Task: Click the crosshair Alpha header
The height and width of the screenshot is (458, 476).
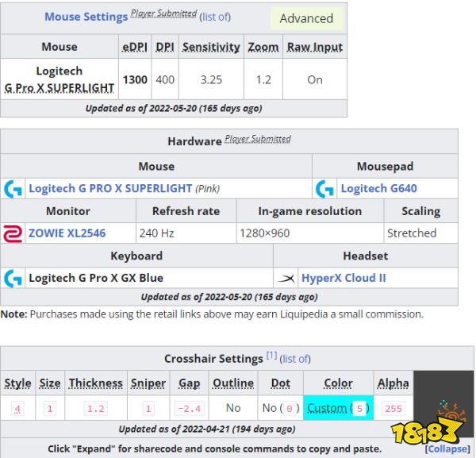Action: click(393, 383)
